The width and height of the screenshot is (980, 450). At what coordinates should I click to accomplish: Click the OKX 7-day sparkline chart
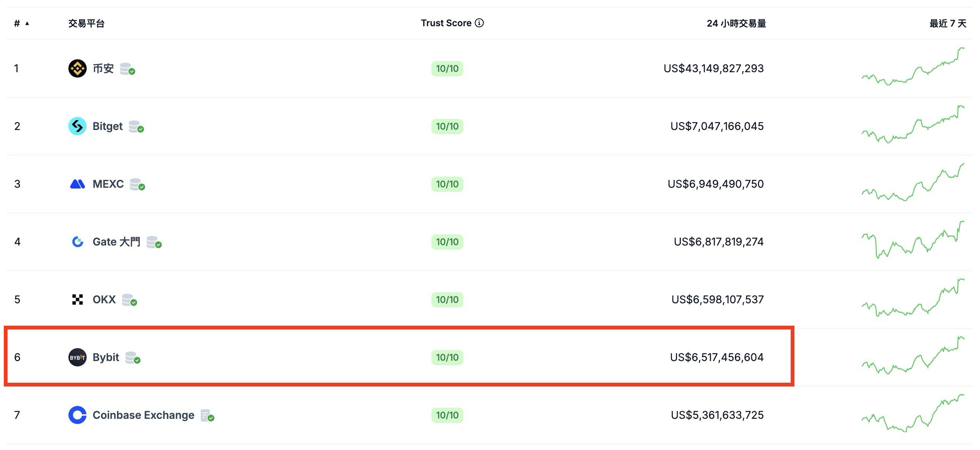pos(913,299)
